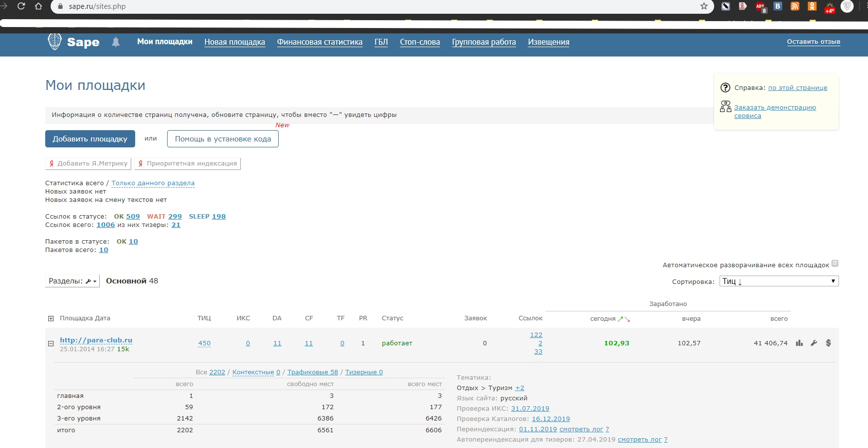Screen dimensions: 868x448
Task: Select the Контекстные 0 filter link
Action: [256, 372]
